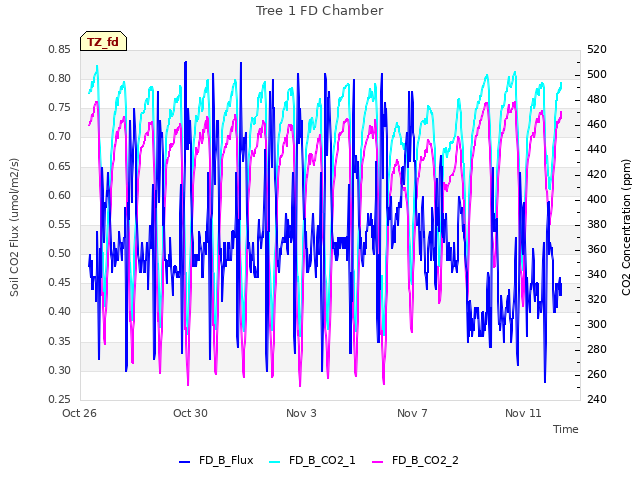Screen dimensions: 640x480
Task: Click the 0.85 left axis value
Action: [60, 49]
